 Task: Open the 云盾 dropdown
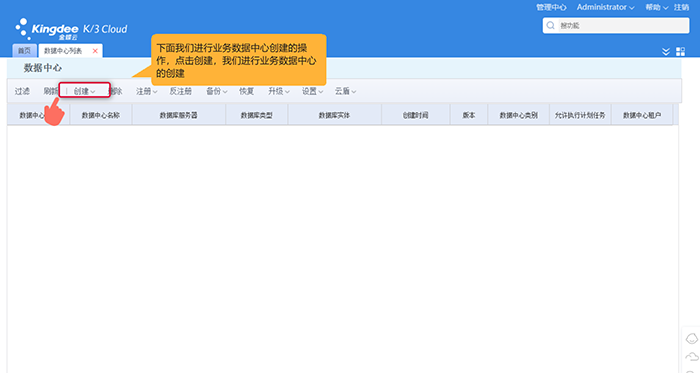point(345,91)
